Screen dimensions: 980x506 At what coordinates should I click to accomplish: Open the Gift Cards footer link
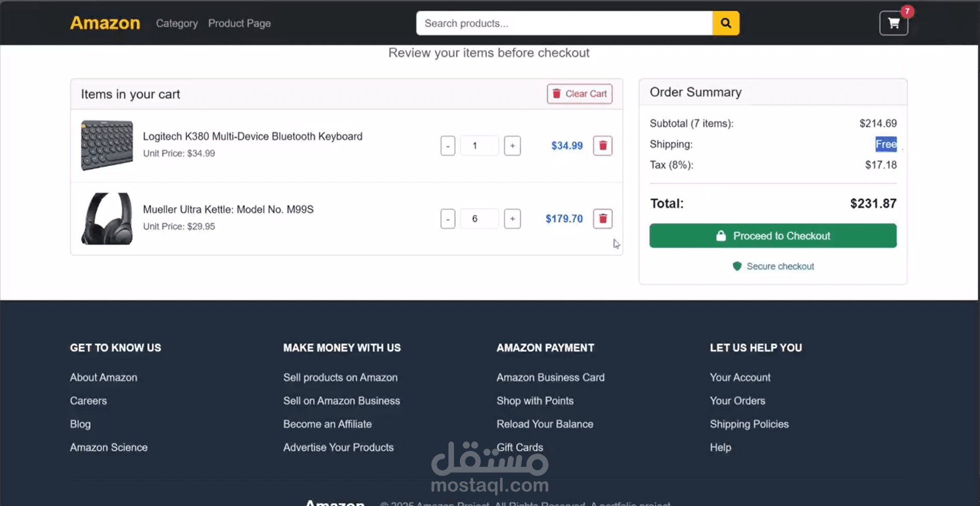coord(520,447)
